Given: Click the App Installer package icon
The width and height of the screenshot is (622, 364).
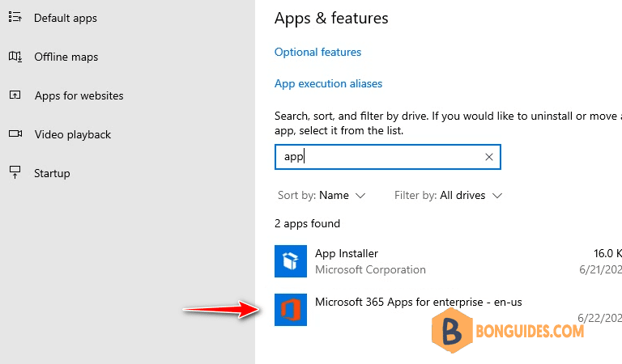Looking at the screenshot, I should pyautogui.click(x=291, y=261).
